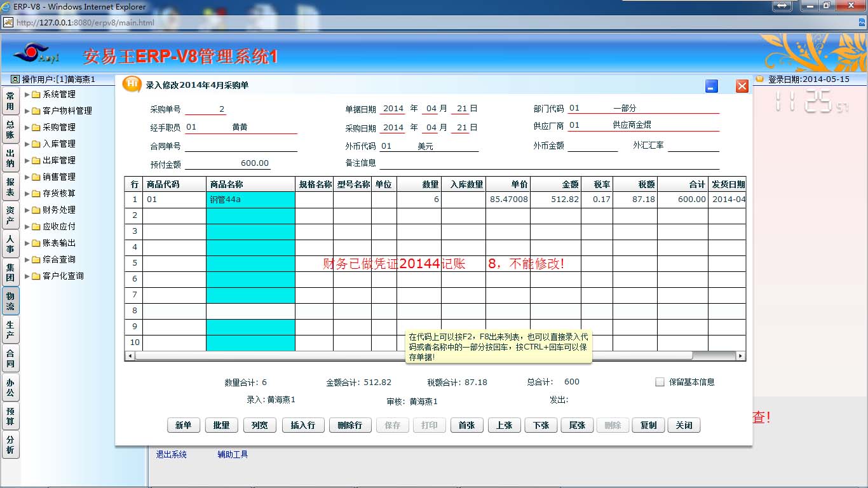The image size is (868, 488).
Task: Open the 总账 side tab
Action: point(10,130)
